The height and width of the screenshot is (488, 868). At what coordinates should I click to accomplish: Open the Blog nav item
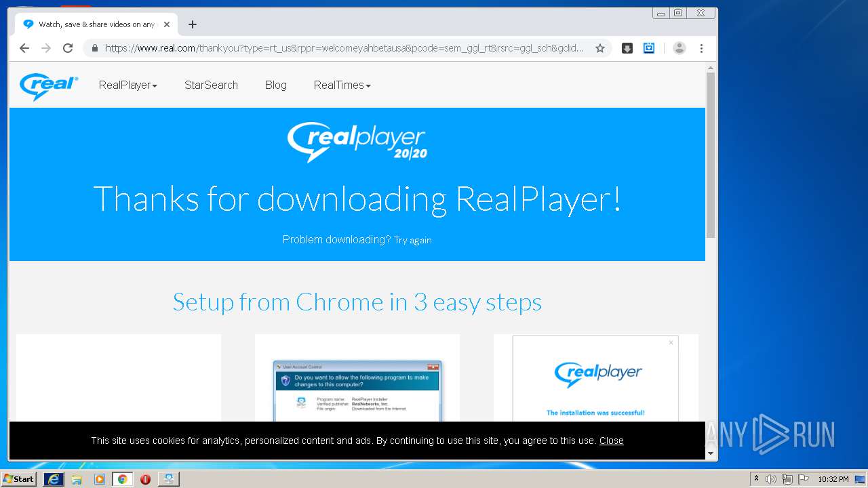tap(276, 85)
